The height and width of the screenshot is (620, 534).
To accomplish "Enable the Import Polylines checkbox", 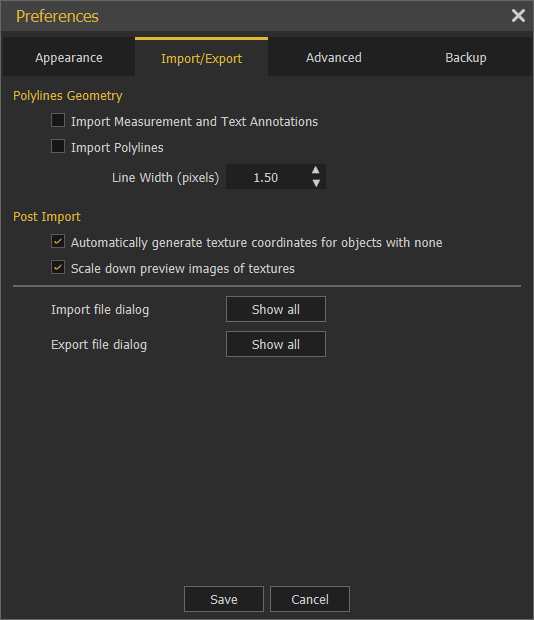I will (58, 146).
